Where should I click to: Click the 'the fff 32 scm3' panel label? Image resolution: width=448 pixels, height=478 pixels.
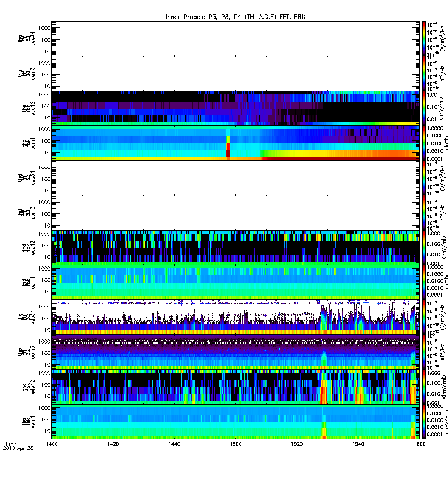(x=26, y=352)
